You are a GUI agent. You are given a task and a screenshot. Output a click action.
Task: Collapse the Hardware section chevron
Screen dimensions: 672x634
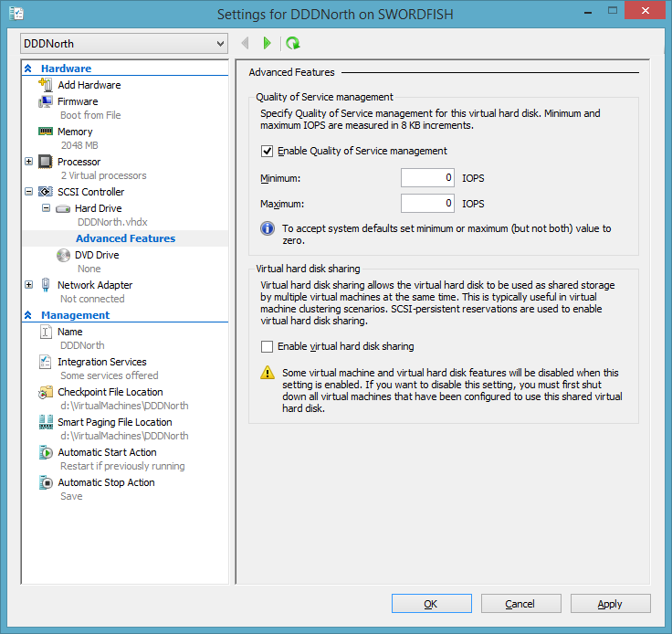coord(28,69)
